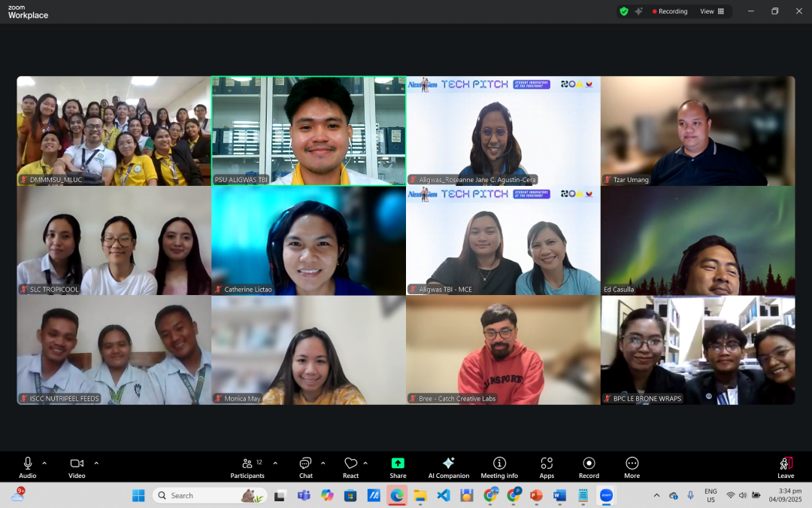Open the Participants list
This screenshot has width=812, height=508.
tap(247, 467)
